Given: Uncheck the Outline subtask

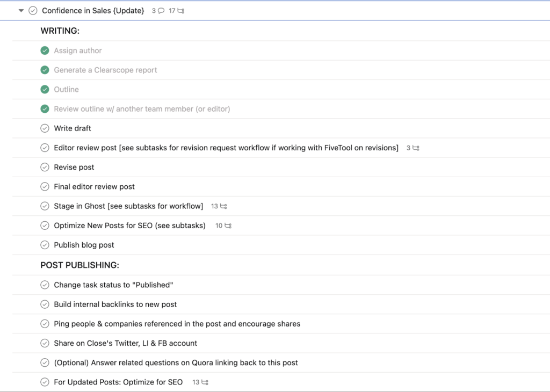Looking at the screenshot, I should click(45, 90).
